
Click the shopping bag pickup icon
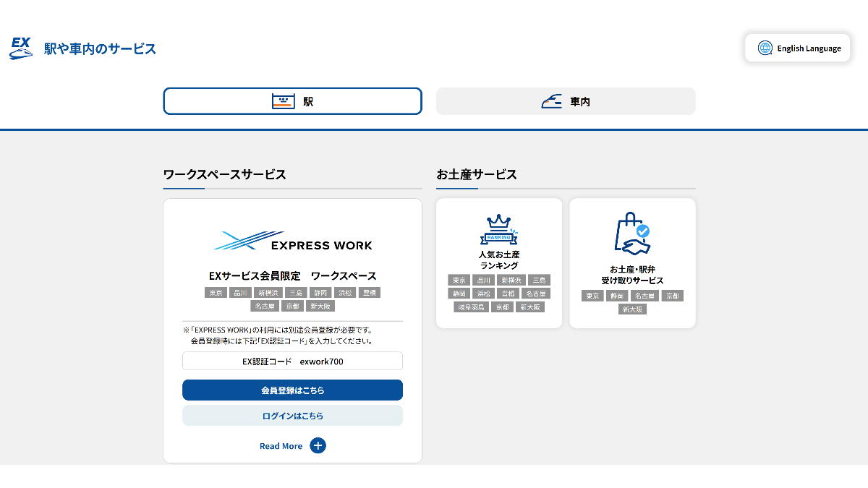(x=632, y=233)
